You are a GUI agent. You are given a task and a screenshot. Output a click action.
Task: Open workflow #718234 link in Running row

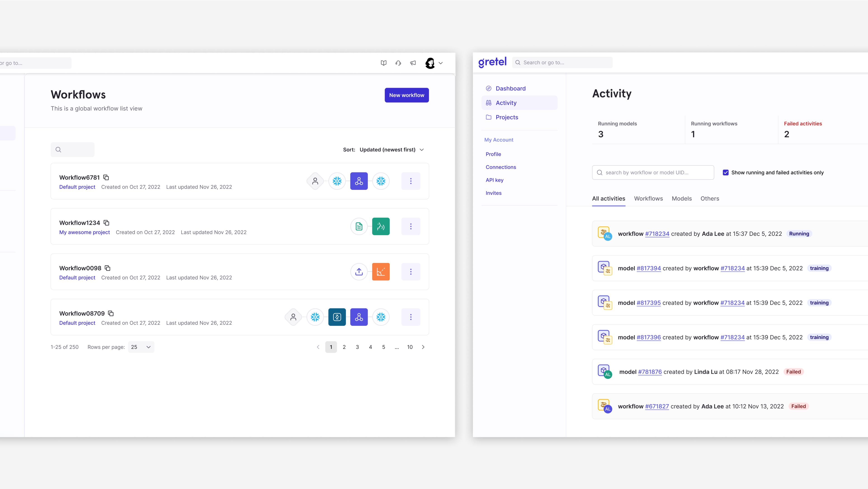coord(657,234)
